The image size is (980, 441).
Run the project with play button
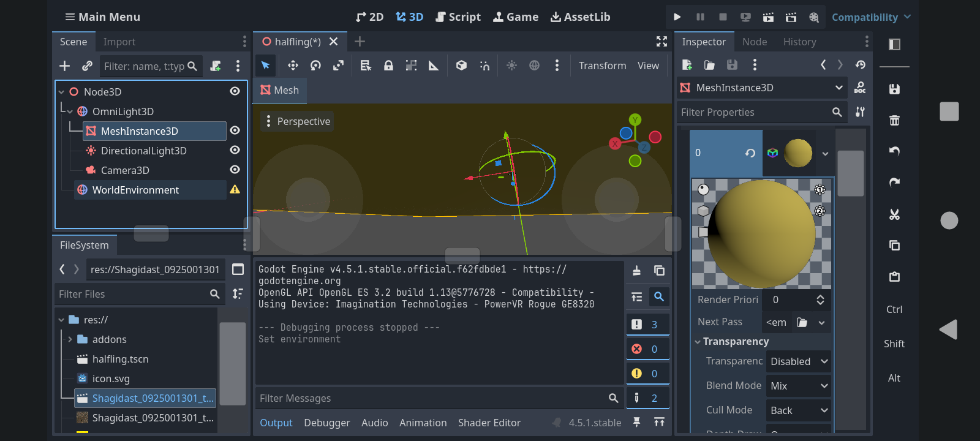pos(677,17)
